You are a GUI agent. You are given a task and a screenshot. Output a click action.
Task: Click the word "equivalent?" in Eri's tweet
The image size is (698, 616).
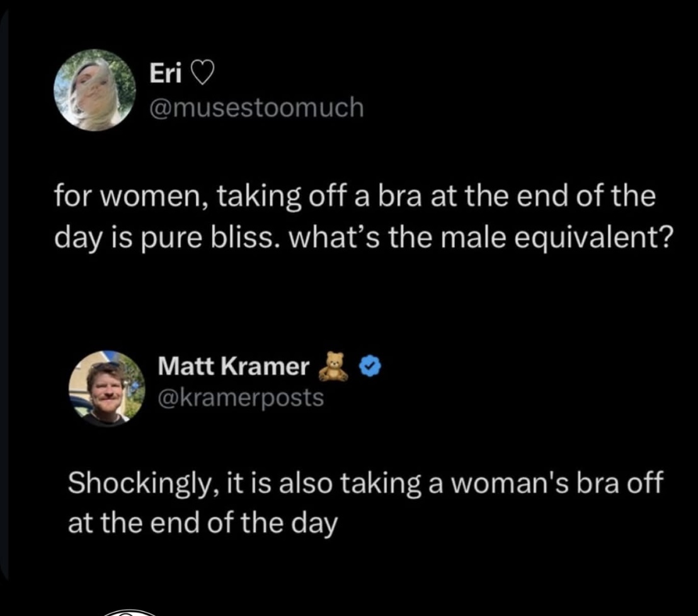(594, 238)
